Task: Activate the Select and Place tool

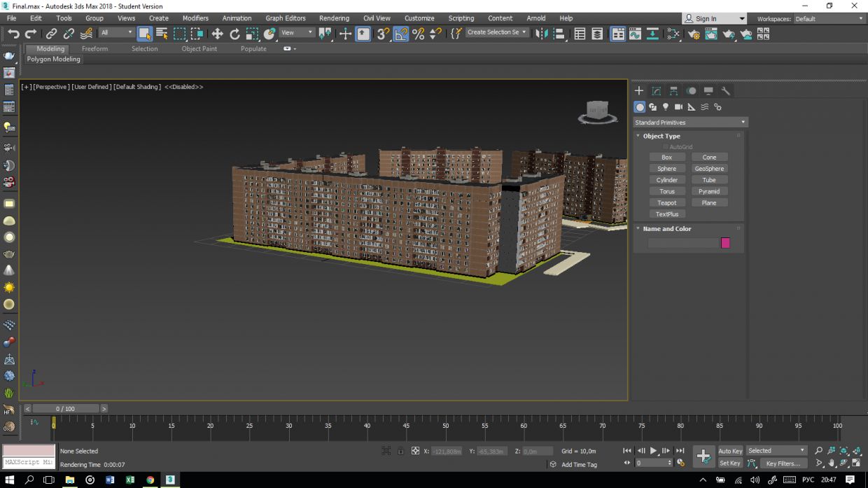Action: (269, 34)
